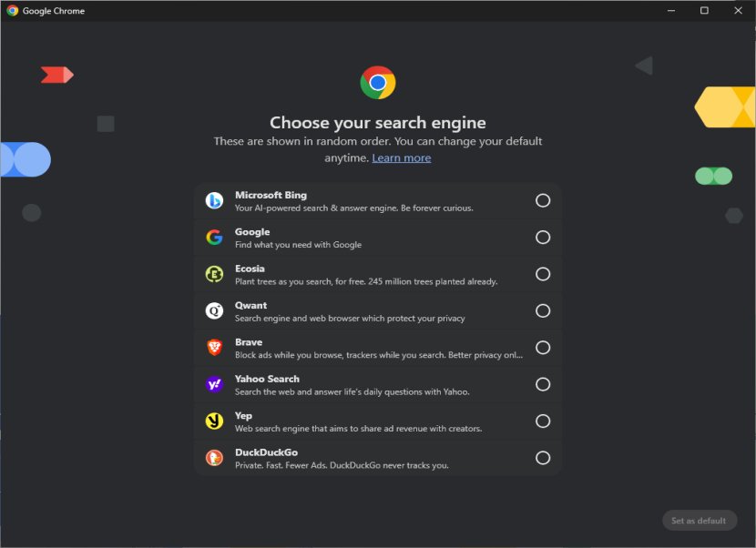Click 'Search engine and web browser which protect' description
Image resolution: width=756 pixels, height=548 pixels.
point(350,319)
